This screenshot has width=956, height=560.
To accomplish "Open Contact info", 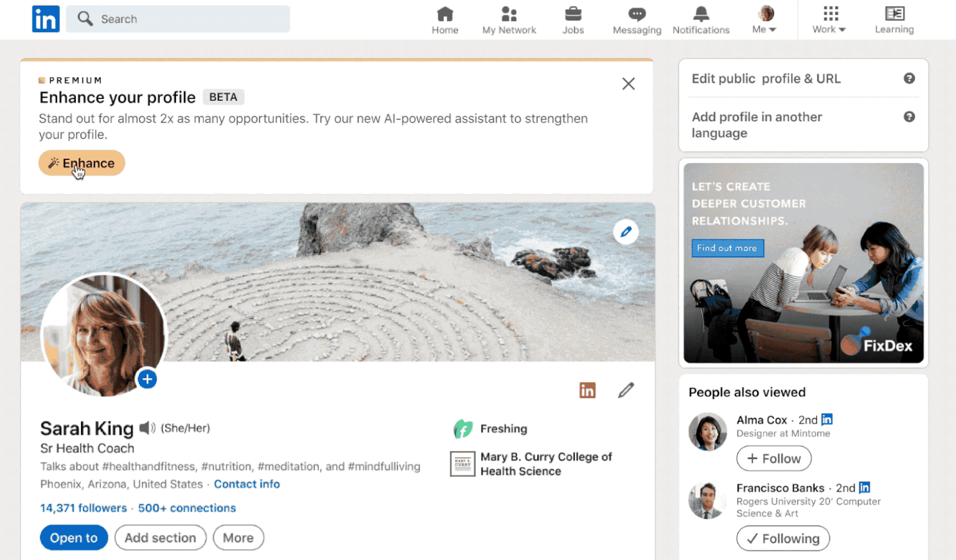I will (247, 484).
